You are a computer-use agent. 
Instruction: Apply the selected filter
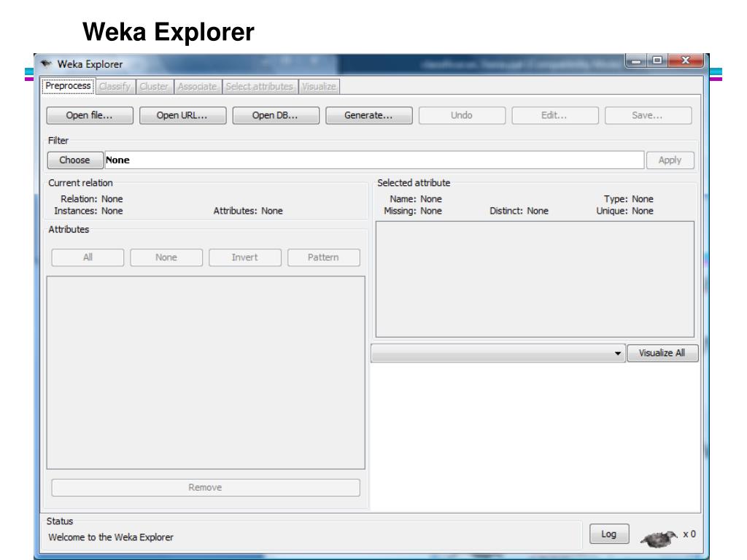(670, 160)
